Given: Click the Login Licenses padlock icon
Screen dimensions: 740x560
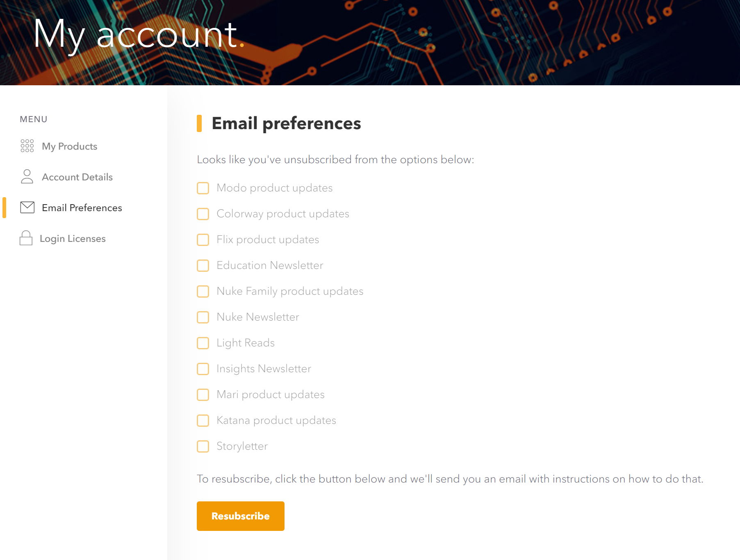Looking at the screenshot, I should tap(26, 238).
